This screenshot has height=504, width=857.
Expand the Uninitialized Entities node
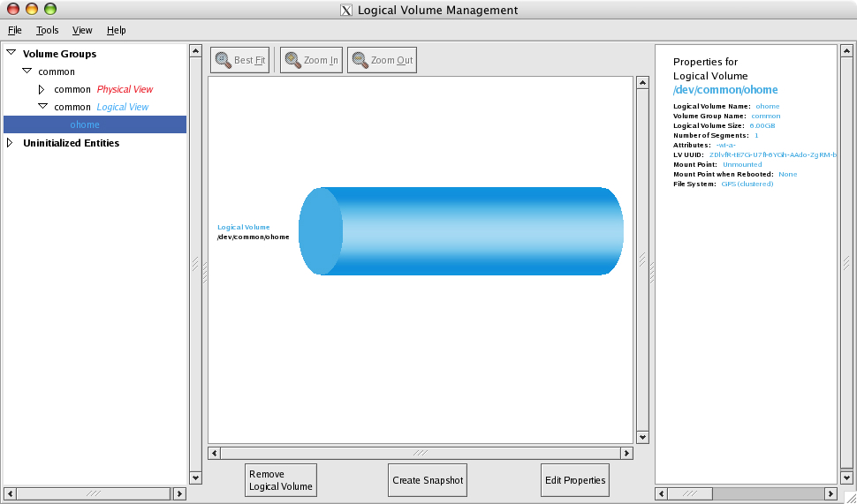click(x=11, y=142)
